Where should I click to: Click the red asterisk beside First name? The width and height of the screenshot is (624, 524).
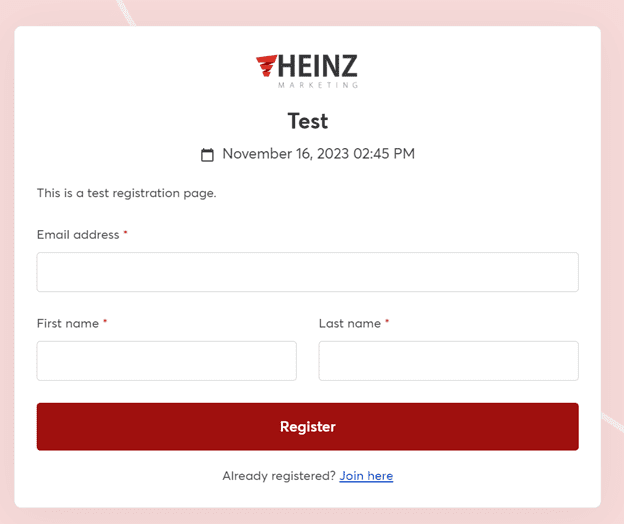coord(105,323)
